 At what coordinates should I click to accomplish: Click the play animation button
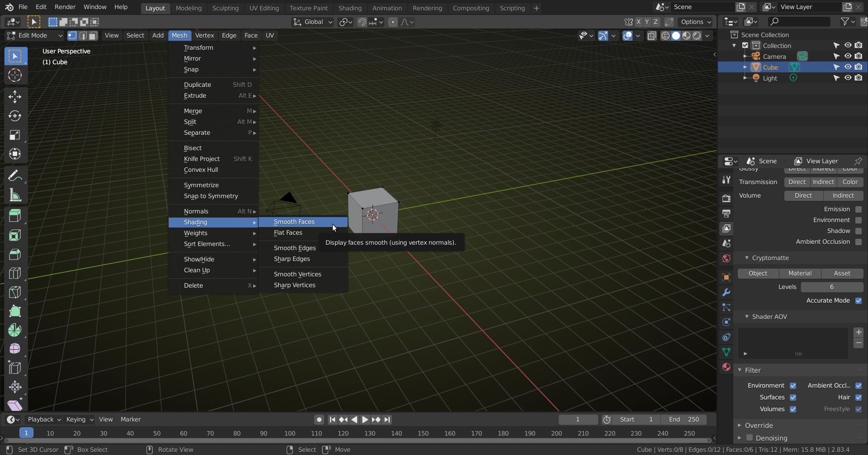[x=365, y=420]
